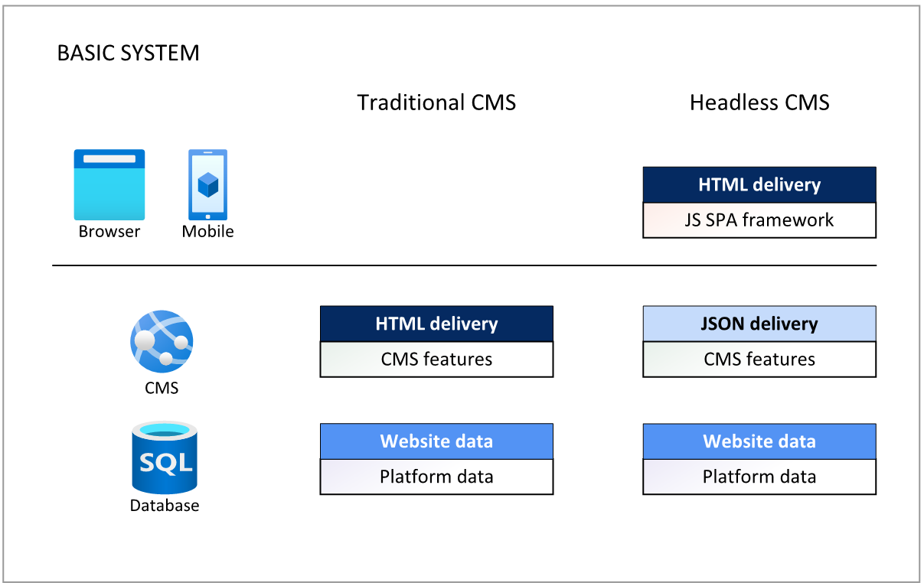The height and width of the screenshot is (586, 924).
Task: Click the Database text label
Action: (x=165, y=506)
